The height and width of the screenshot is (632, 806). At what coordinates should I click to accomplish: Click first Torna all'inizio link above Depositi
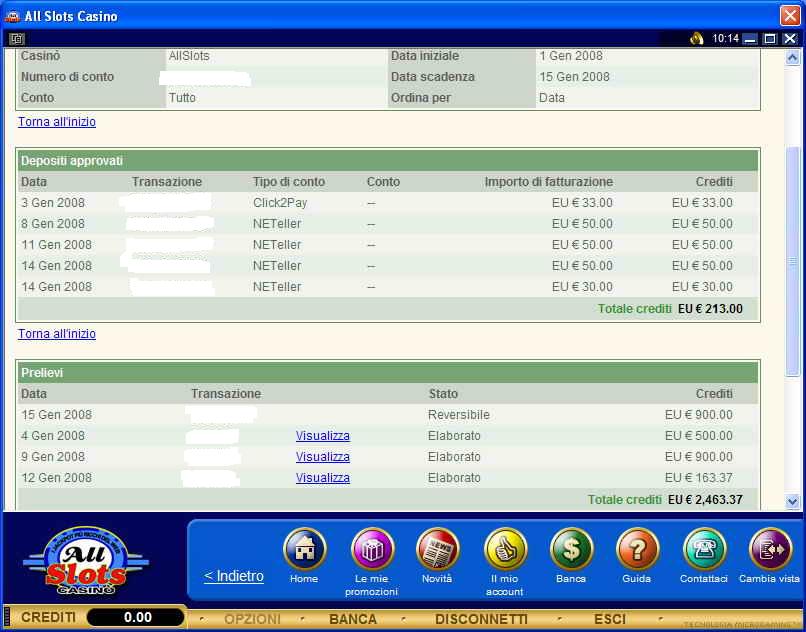tap(57, 122)
